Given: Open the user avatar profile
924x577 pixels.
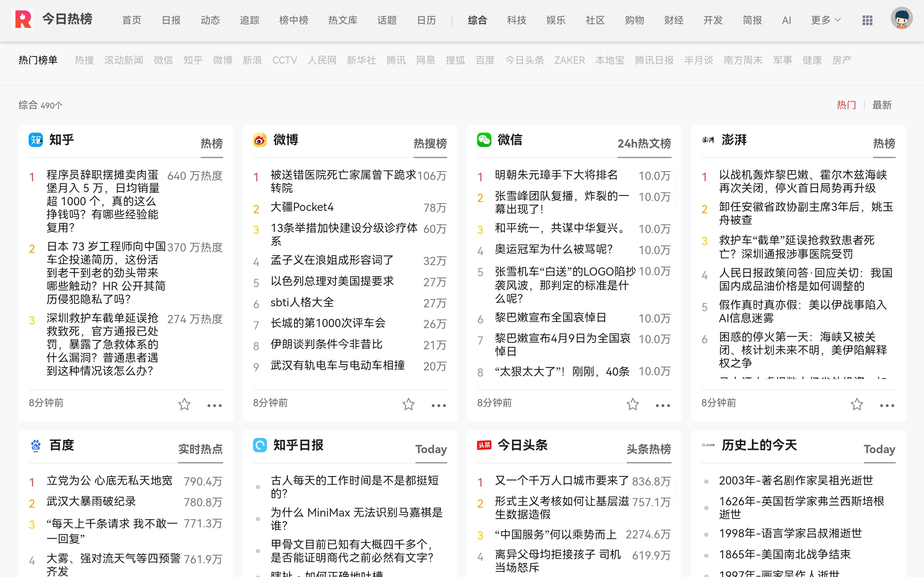Looking at the screenshot, I should [902, 18].
